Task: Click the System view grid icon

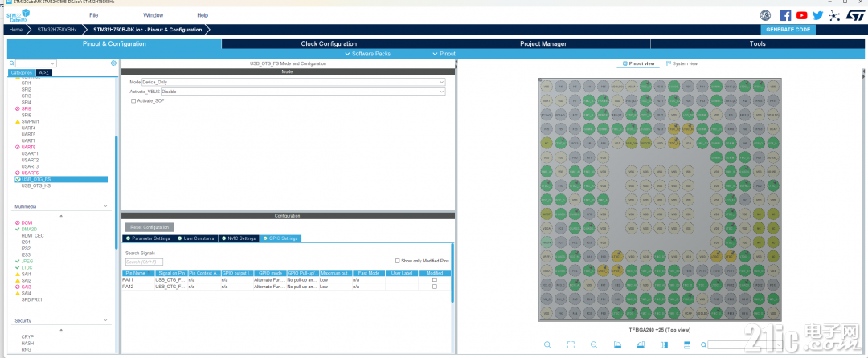Action: tap(668, 63)
